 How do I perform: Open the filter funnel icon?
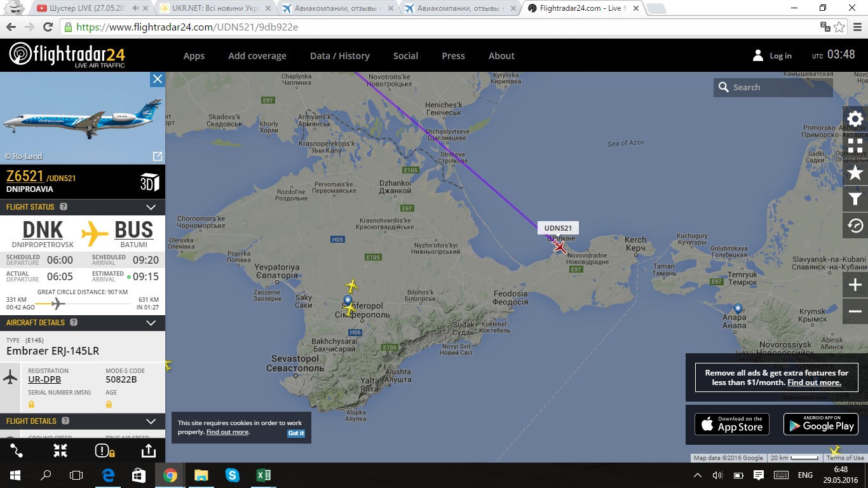(855, 200)
